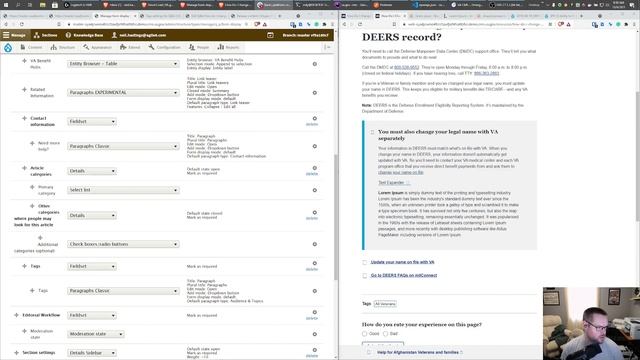640x360 pixels.
Task: Click the user account email in the toolbar
Action: [x=139, y=35]
